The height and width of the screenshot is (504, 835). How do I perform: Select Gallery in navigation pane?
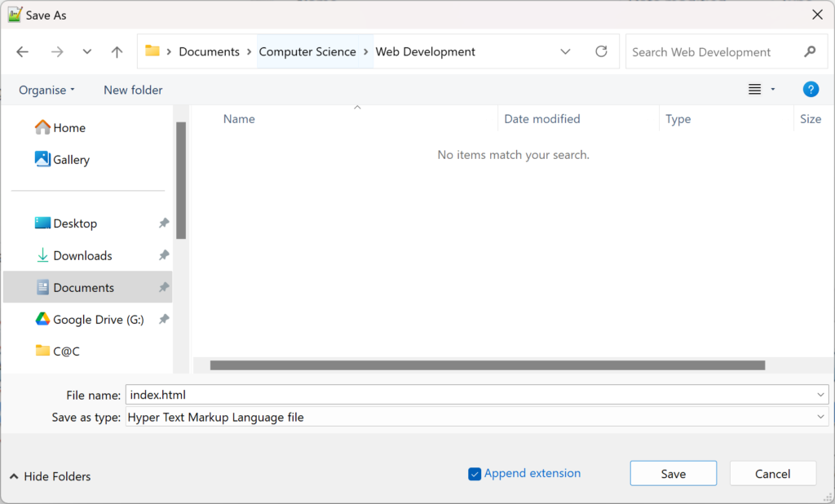pos(71,160)
